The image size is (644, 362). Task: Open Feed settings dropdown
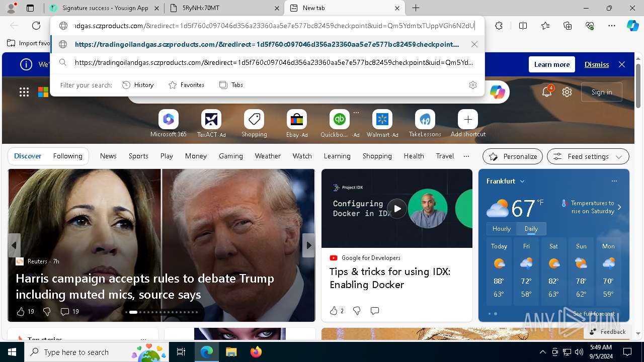click(588, 156)
